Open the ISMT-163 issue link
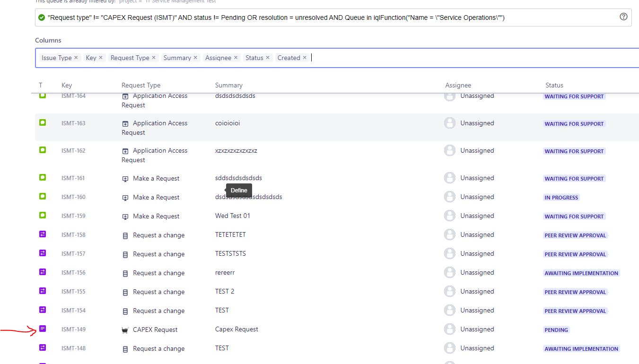Viewport: 639px width, 364px height. click(73, 123)
